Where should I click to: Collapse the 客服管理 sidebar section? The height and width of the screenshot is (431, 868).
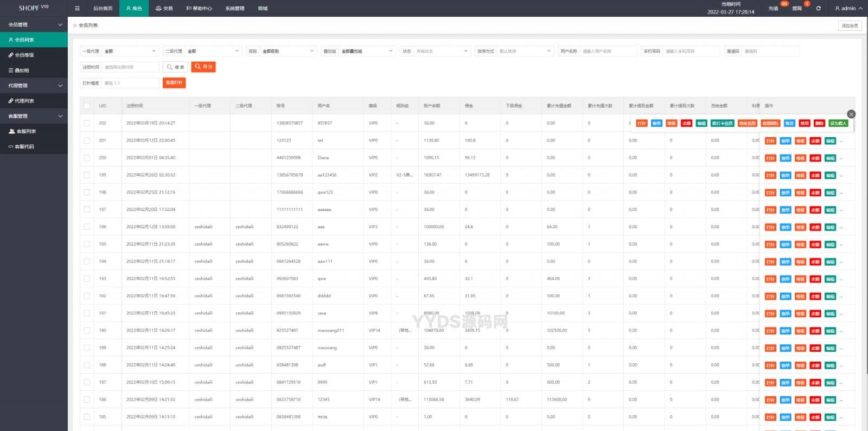click(34, 116)
